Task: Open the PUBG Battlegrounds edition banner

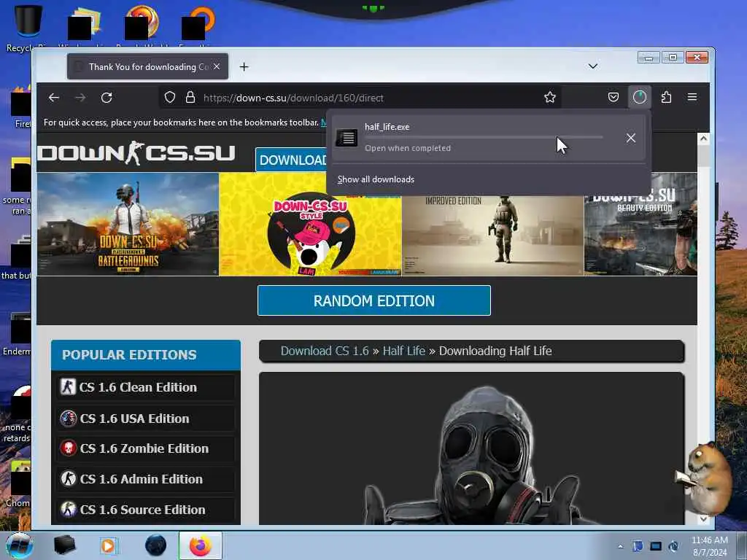Action: (x=128, y=225)
